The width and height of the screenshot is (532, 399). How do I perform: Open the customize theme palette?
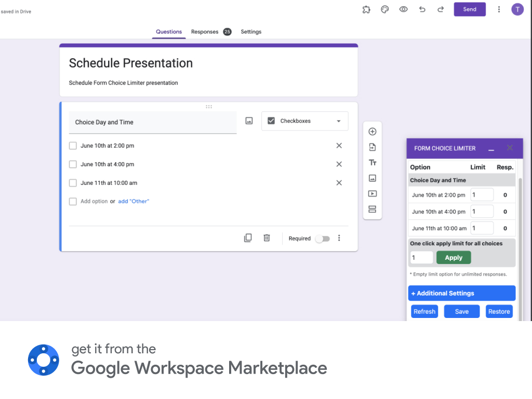(x=385, y=9)
